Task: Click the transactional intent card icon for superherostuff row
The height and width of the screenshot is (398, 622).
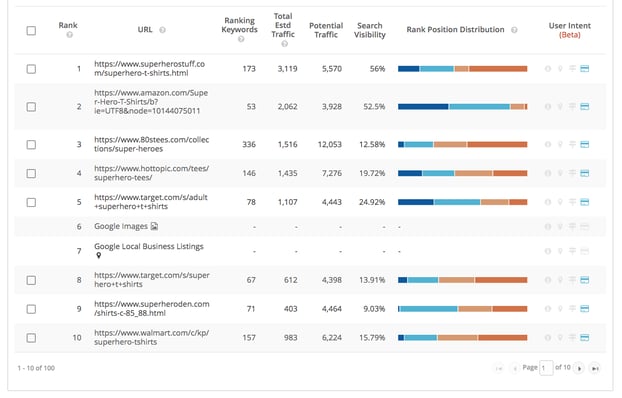Action: (584, 69)
